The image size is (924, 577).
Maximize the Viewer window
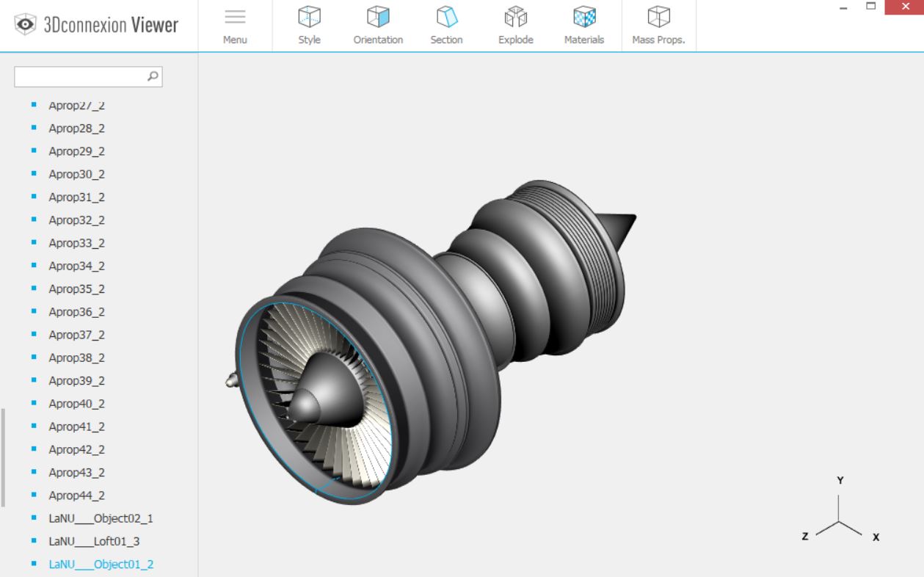(x=871, y=7)
